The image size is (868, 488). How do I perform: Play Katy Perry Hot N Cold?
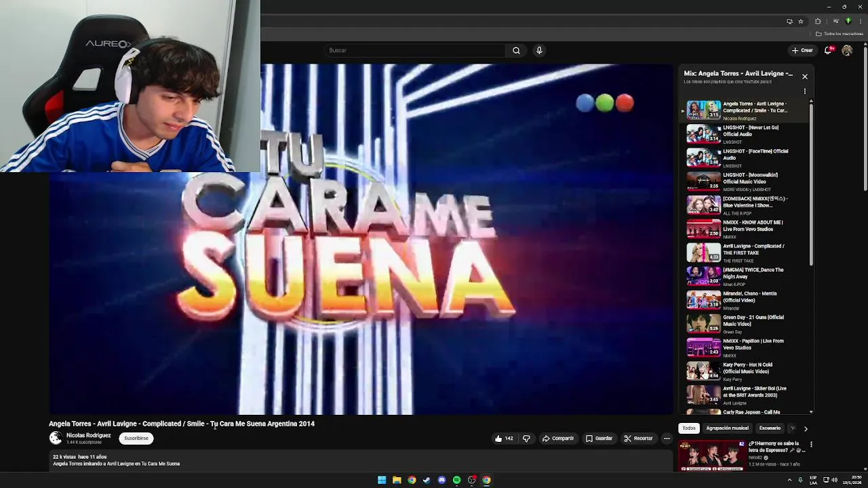(x=745, y=371)
